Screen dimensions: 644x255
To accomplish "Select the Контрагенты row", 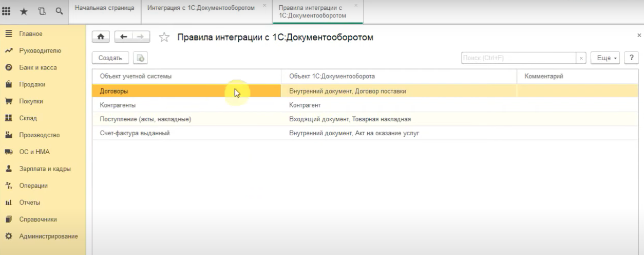I will [365, 105].
